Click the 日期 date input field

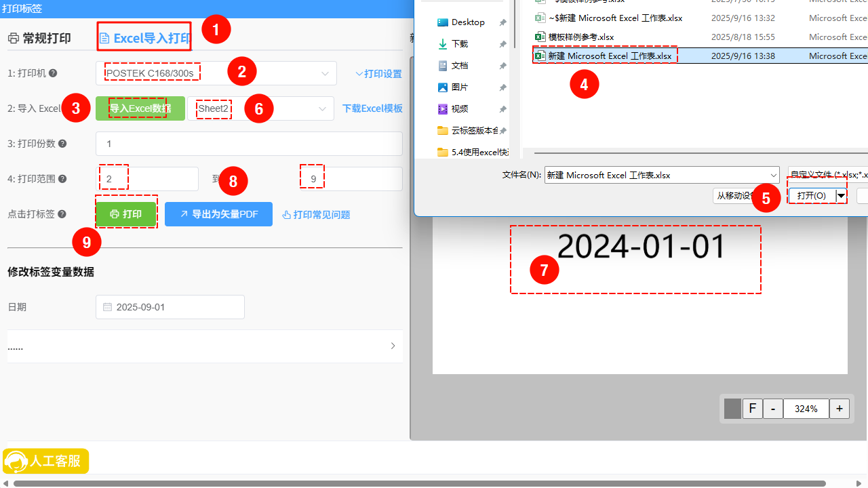(x=170, y=307)
